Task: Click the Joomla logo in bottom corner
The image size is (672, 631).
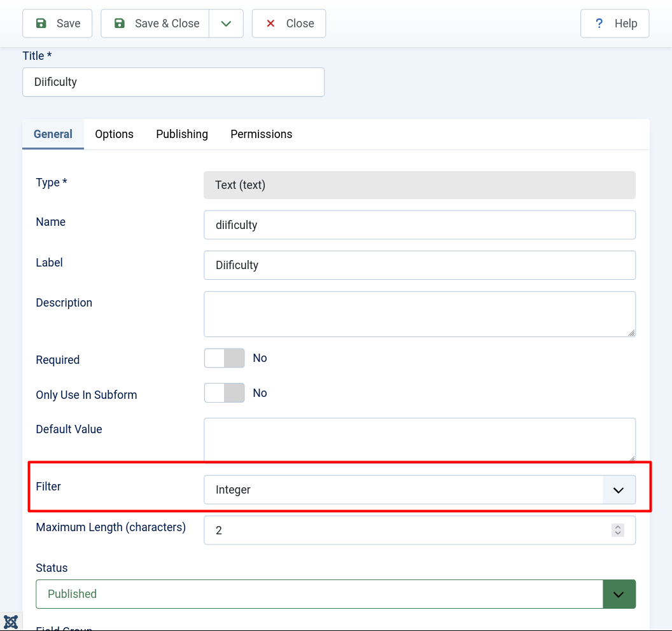Action: click(11, 621)
